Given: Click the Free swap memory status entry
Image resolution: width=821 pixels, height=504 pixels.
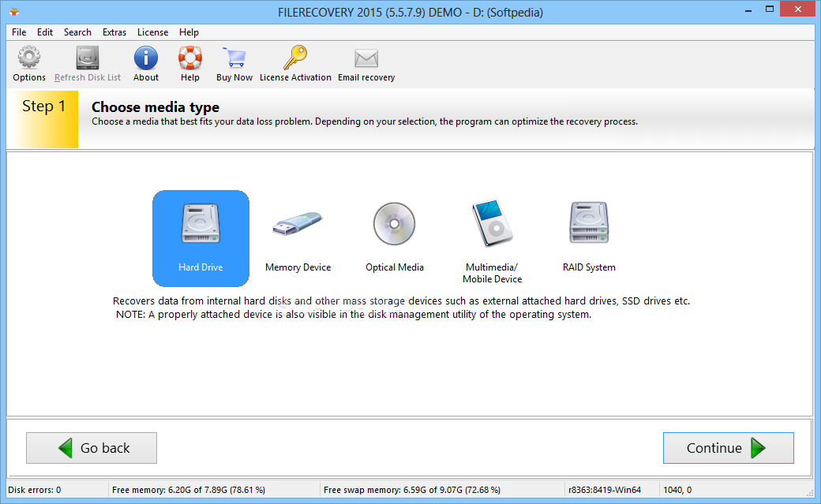Looking at the screenshot, I should pos(412,490).
